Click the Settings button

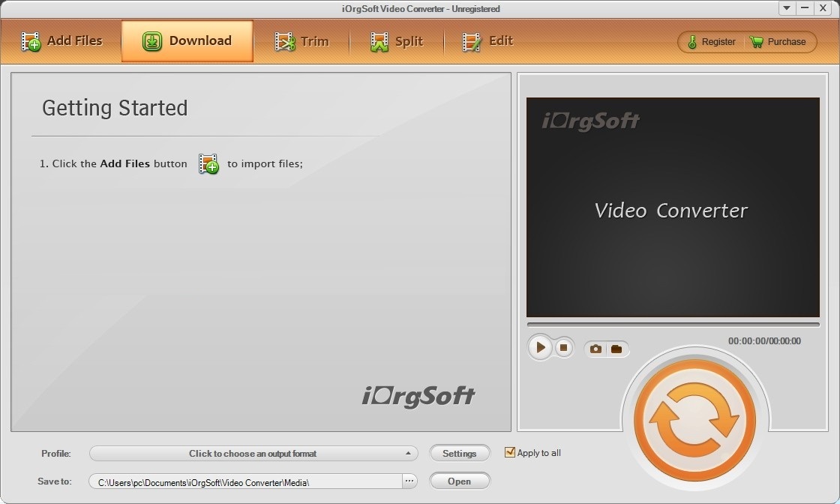tap(460, 454)
